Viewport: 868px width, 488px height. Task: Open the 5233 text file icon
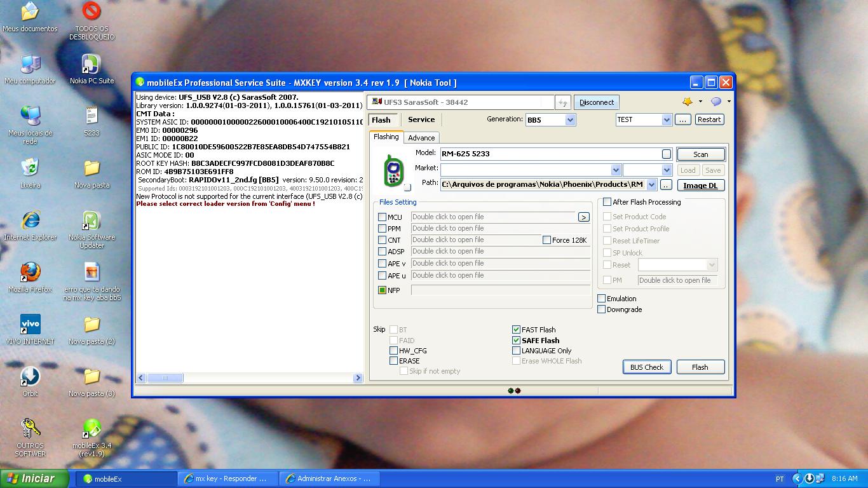[x=92, y=121]
